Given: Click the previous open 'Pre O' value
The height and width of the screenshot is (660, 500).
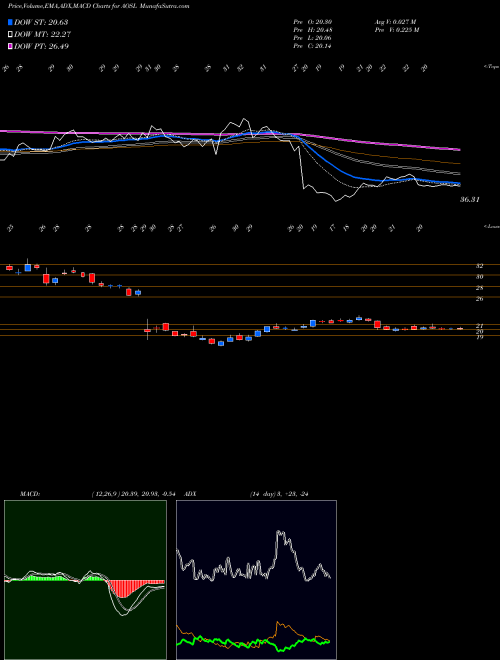Looking at the screenshot, I should (x=312, y=22).
